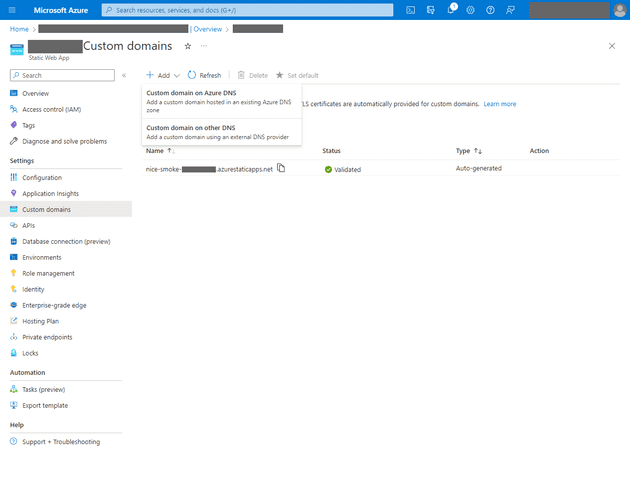The image size is (630, 483).
Task: Open the more options ellipsis beside title
Action: [204, 46]
